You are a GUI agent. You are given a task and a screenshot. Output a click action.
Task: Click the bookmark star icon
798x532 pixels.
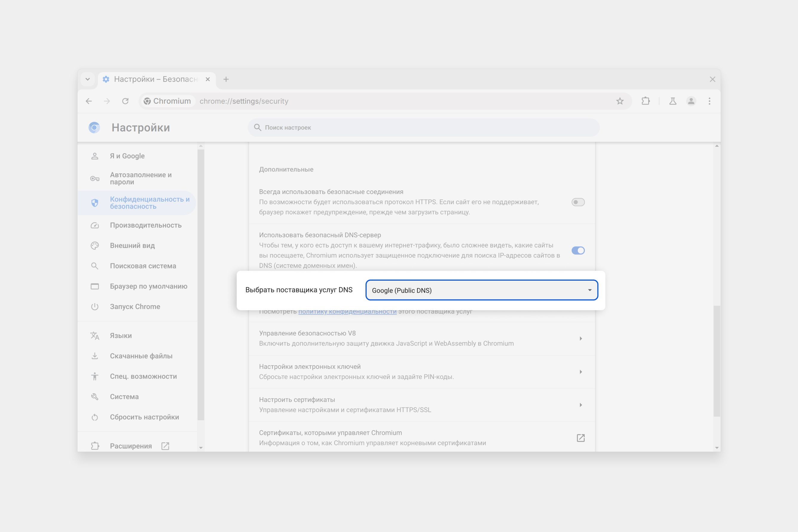coord(620,101)
